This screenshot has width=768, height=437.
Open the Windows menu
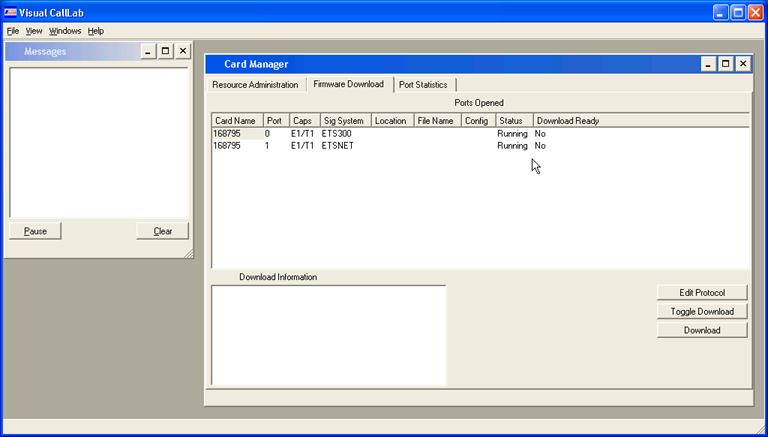point(65,31)
